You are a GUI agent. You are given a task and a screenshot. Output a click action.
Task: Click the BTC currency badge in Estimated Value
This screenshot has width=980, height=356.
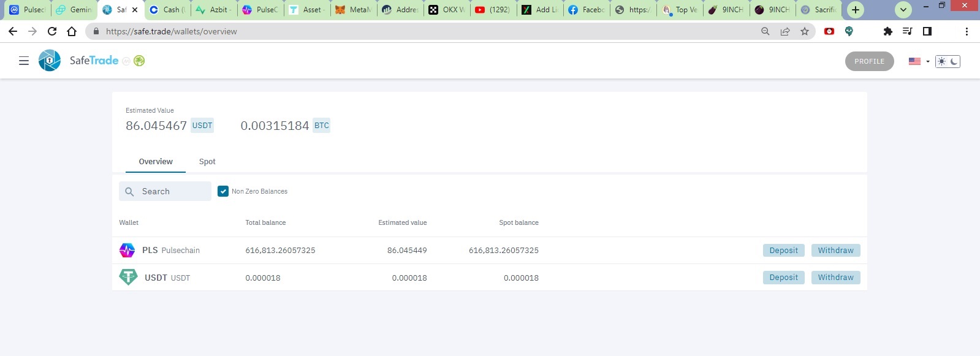pyautogui.click(x=322, y=126)
